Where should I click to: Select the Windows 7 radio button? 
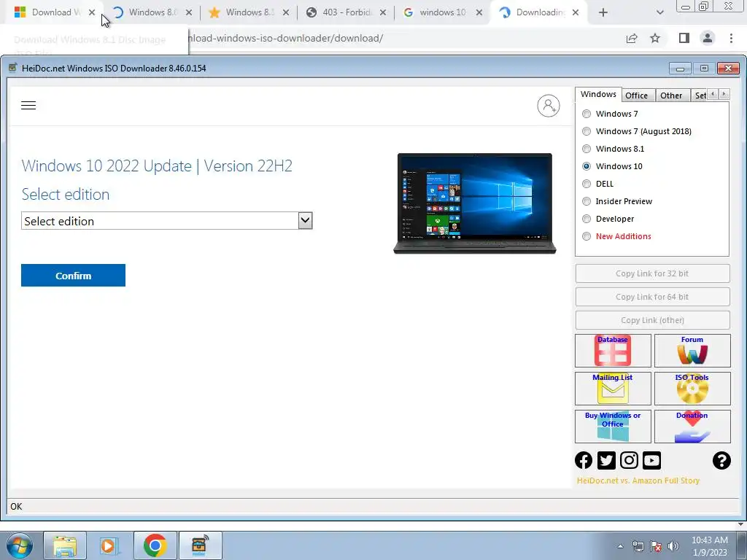[x=587, y=114]
